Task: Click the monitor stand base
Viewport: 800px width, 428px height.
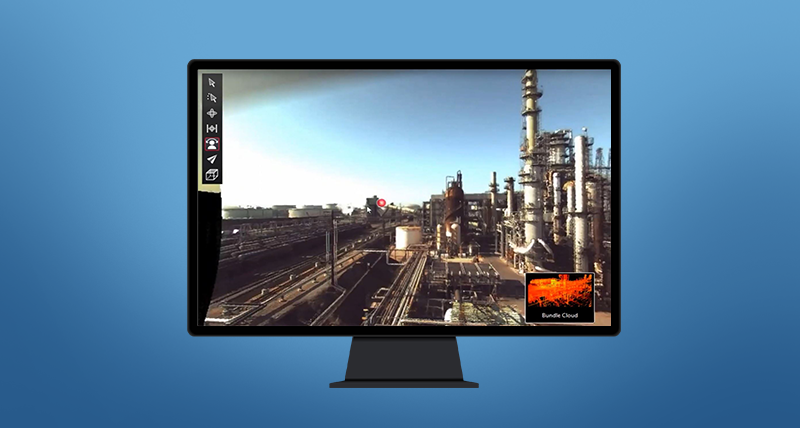Action: coord(404,381)
